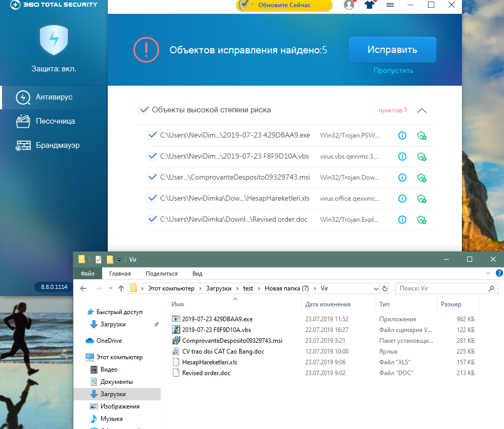Screen dimensions: 504x429
Task: Select Антивирус in 360 sidebar
Action: (x=54, y=97)
